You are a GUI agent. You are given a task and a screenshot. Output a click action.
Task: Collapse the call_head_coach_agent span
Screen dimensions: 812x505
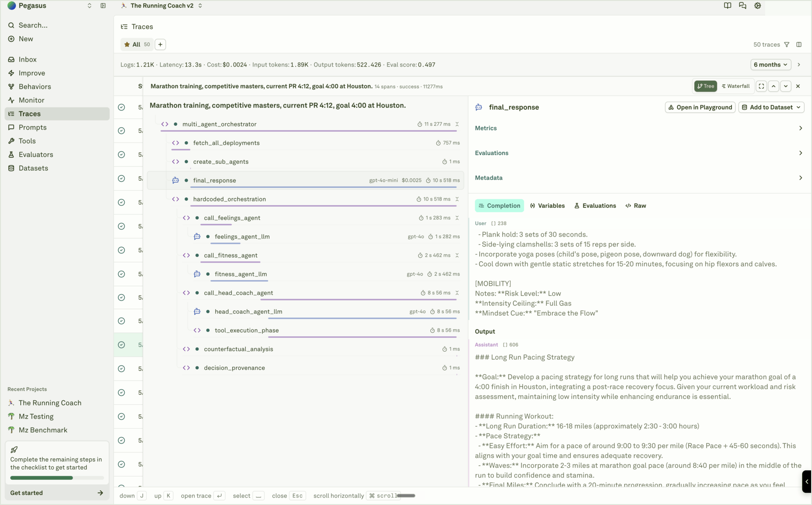coord(457,293)
